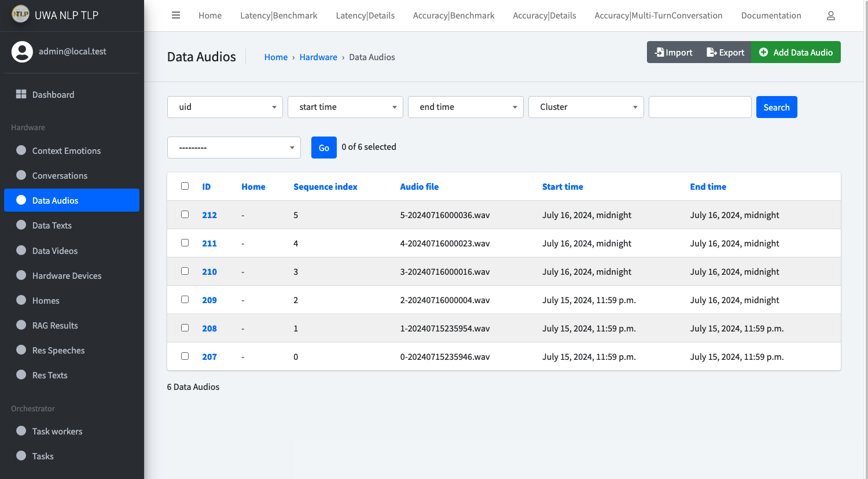Viewport: 868px width, 479px height.
Task: Open Documentation nav item
Action: [x=771, y=16]
